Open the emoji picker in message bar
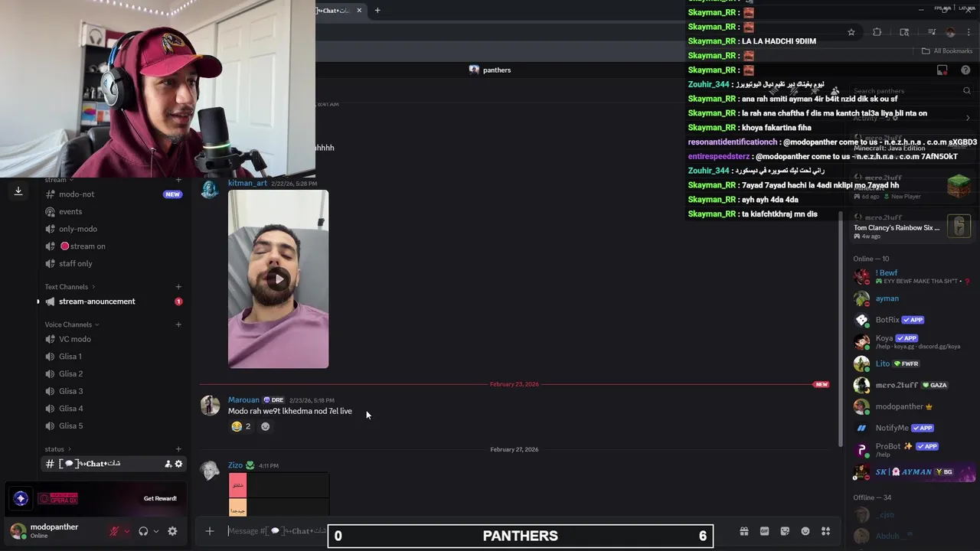This screenshot has width=980, height=551. click(x=805, y=531)
